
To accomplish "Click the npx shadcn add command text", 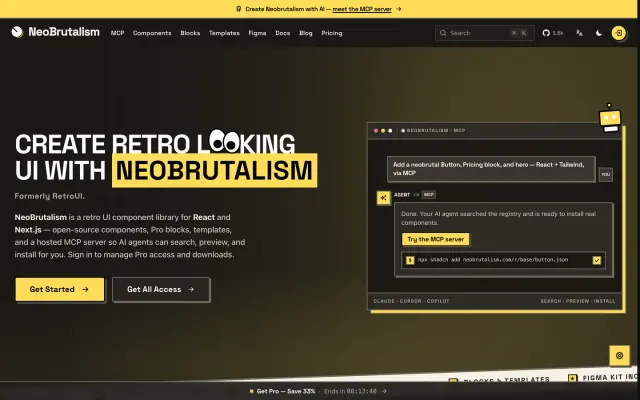I will [x=493, y=260].
